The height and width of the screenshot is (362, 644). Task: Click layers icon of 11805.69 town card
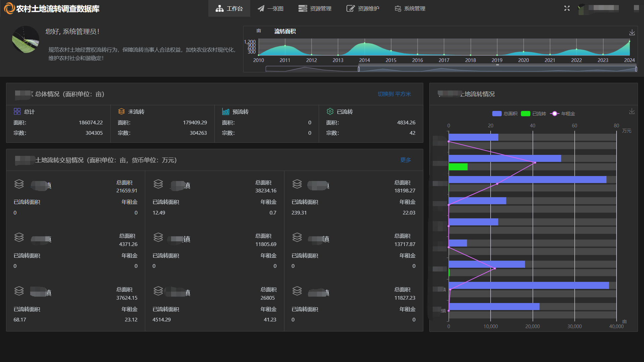158,237
